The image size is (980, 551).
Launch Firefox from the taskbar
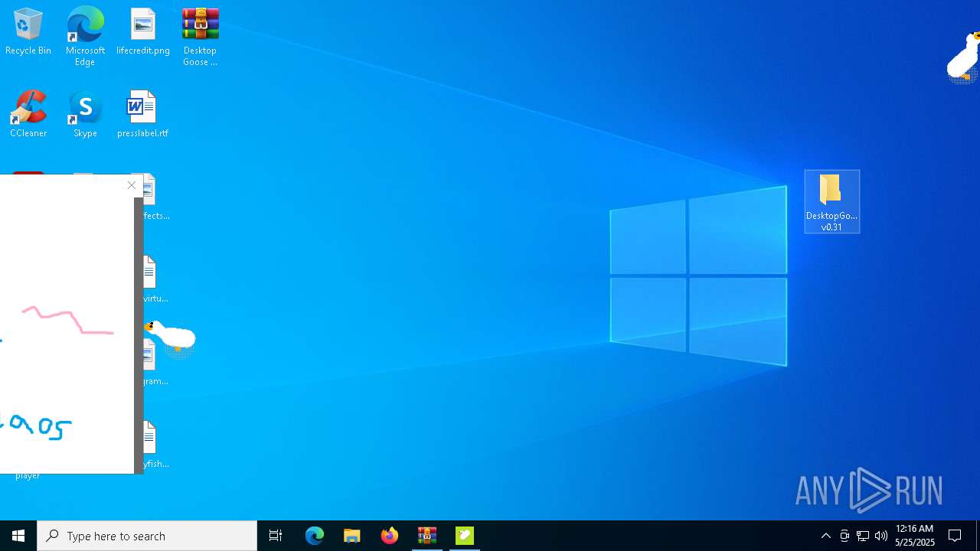tap(390, 536)
